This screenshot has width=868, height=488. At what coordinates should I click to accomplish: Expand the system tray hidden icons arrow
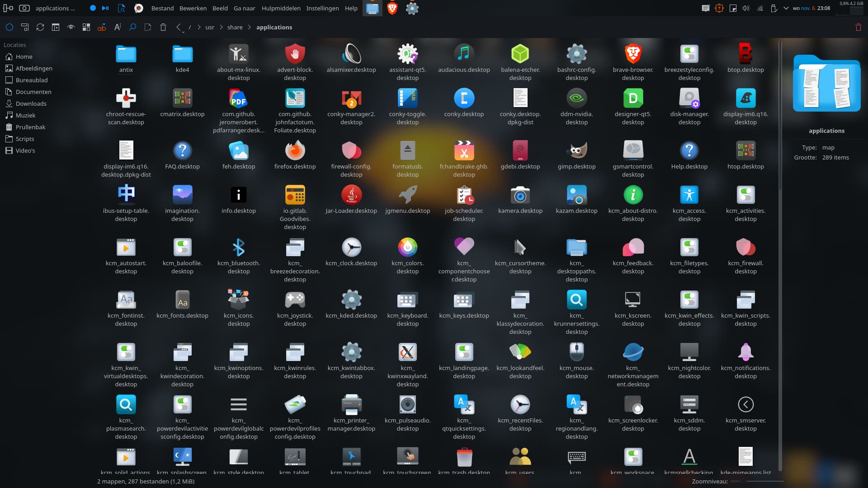tap(786, 8)
